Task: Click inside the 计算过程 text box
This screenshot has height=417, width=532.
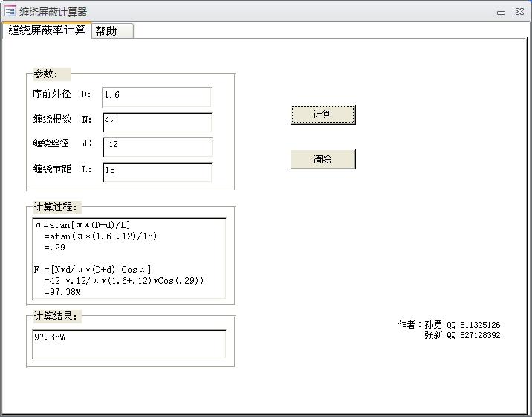Action: click(x=129, y=258)
